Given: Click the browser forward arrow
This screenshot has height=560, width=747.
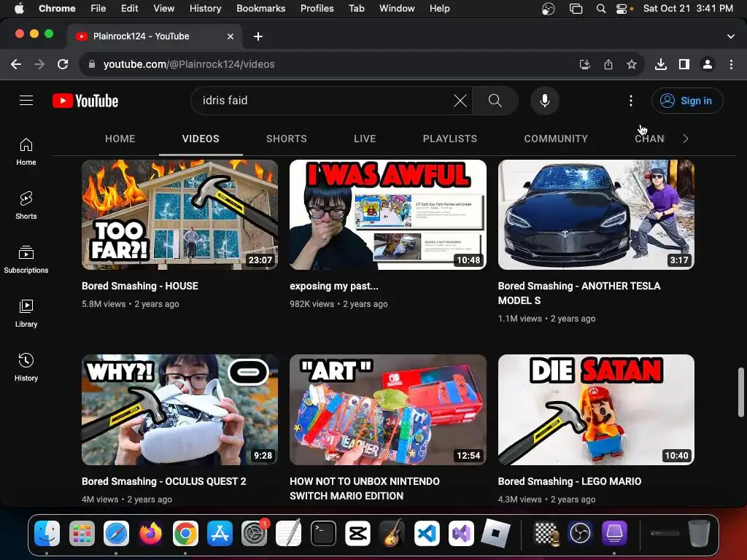Looking at the screenshot, I should click(39, 64).
